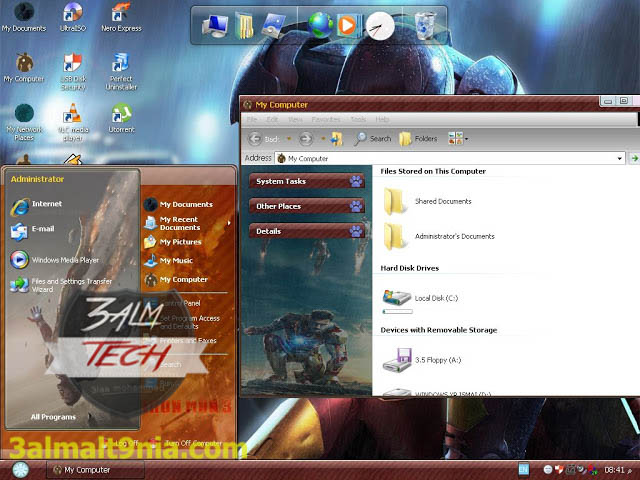The image size is (640, 480).
Task: Launch UltraISO from the desktop
Action: [x=73, y=17]
